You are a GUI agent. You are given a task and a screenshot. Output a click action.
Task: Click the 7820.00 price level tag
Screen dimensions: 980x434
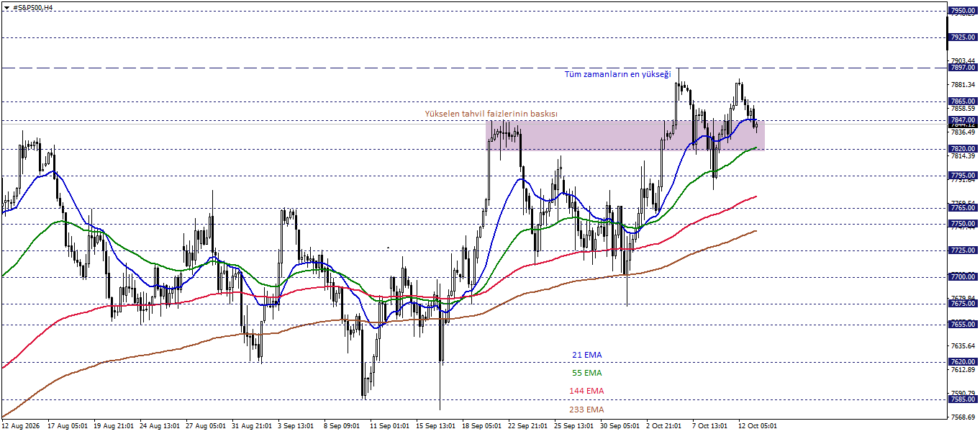click(962, 149)
